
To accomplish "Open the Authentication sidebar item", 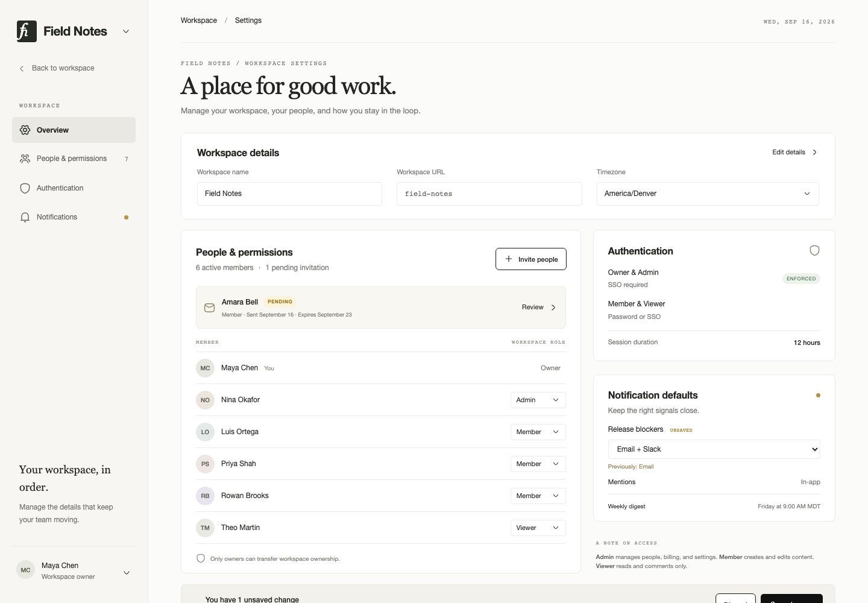I will (x=74, y=188).
